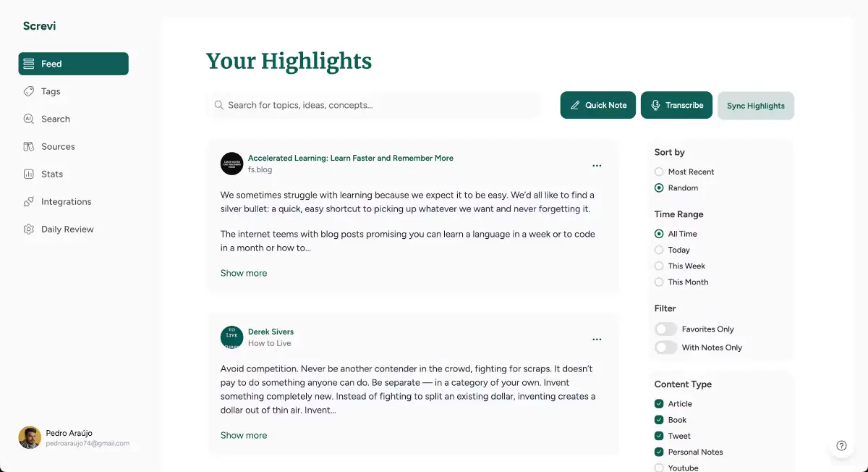
Task: Open options menu for Accelerated Learning highlight
Action: 597,166
